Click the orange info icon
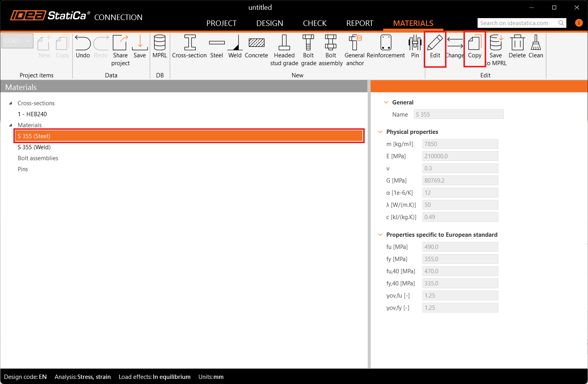588x384 pixels. click(579, 23)
